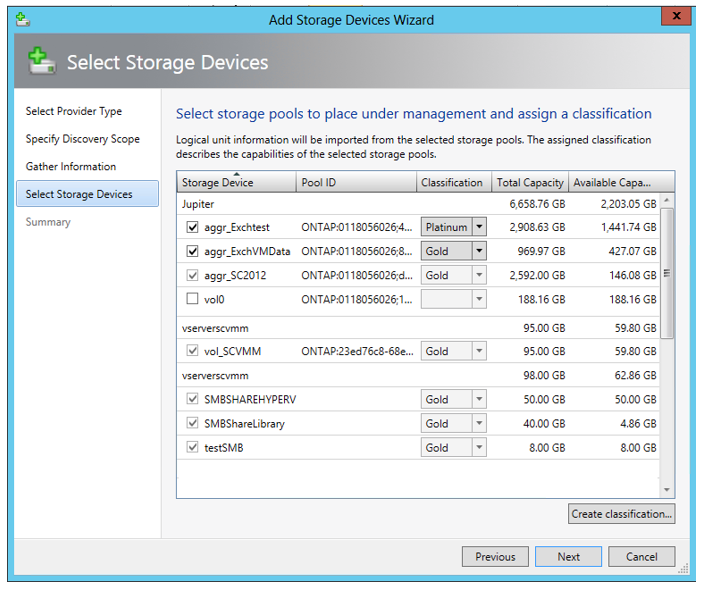Enable the vol0 storage pool checkbox
This screenshot has height=589, width=702.
[x=192, y=299]
